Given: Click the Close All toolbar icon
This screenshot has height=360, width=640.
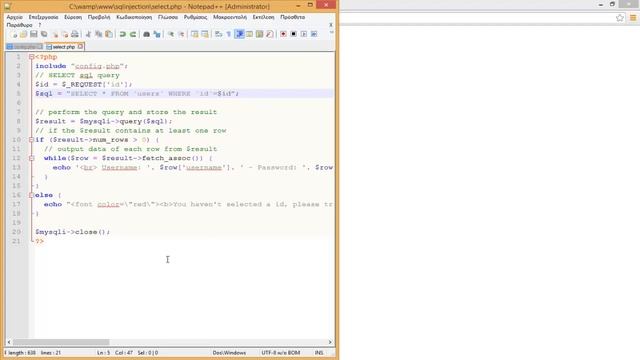Looking at the screenshot, I should (x=65, y=34).
